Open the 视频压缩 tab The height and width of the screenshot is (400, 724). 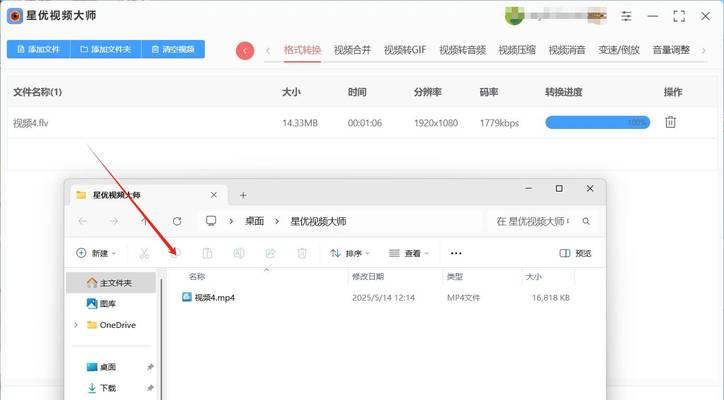coord(517,50)
